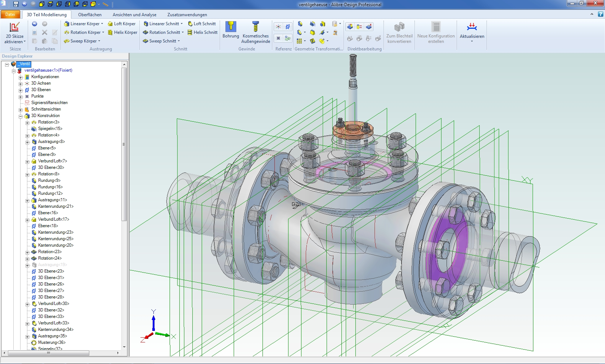This screenshot has height=364, width=605.
Task: Click the _Ventil assembly icon in tree
Action: 13,64
